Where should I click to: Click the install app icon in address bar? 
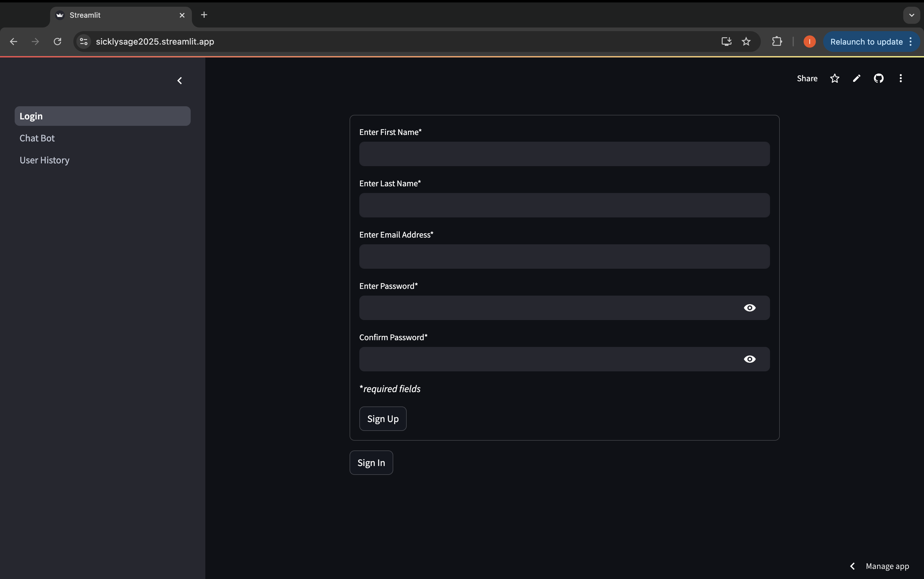click(x=726, y=41)
